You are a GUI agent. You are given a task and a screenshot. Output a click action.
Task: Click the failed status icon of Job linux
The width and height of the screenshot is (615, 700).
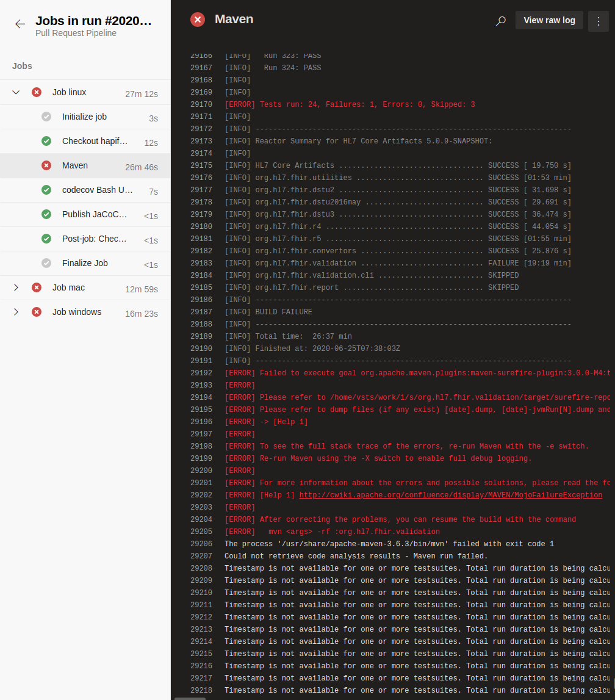(x=37, y=92)
